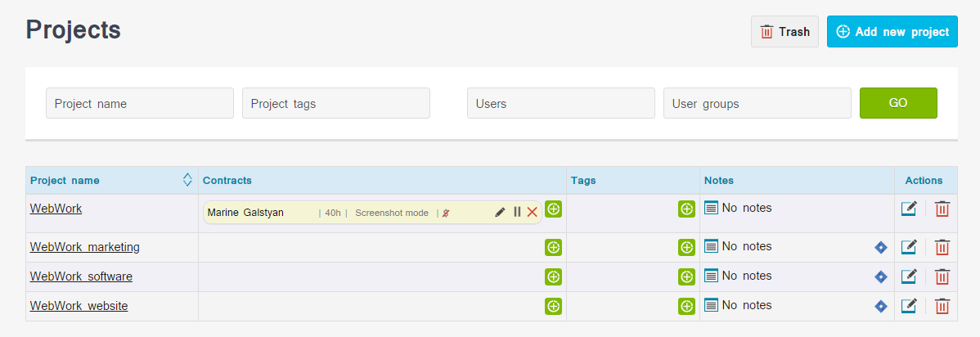Screen dimensions: 980x337
Task: Add tag to WebWork project
Action: (687, 209)
